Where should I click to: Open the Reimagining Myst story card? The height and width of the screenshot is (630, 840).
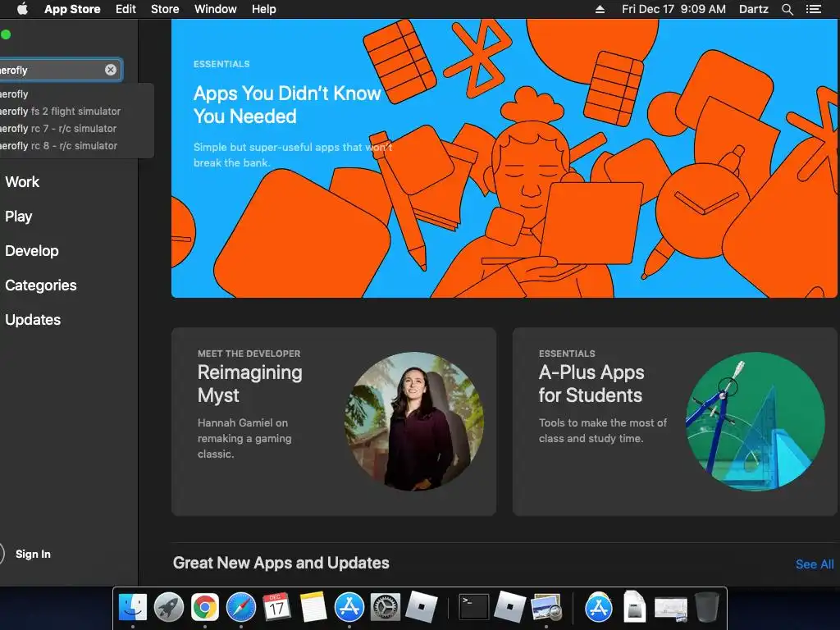coord(334,422)
